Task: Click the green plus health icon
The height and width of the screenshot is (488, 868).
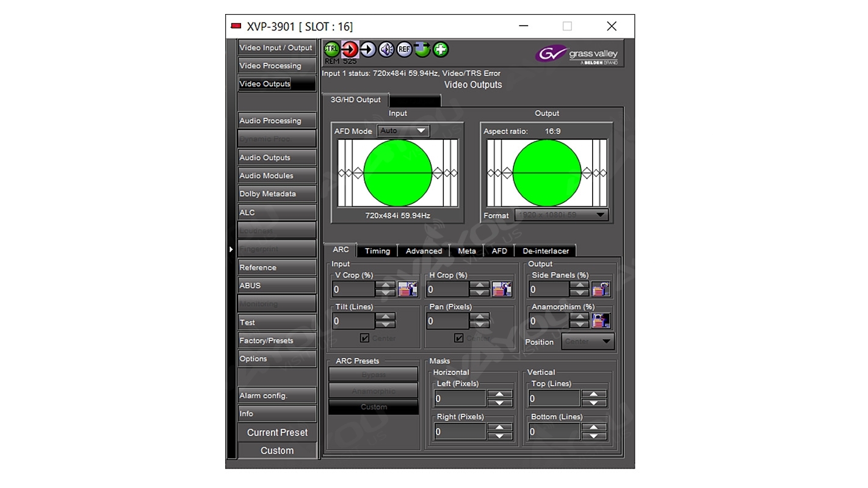Action: click(441, 49)
